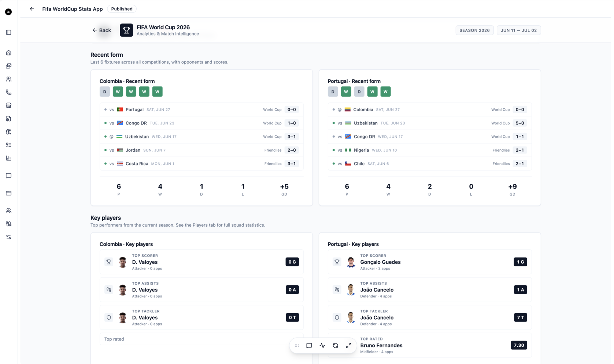Click the Portugal flag in Colombia's fixtures
Viewport: 614px width, 364px height.
[x=120, y=109]
